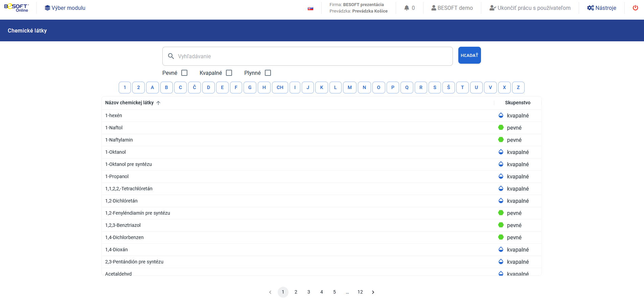Filter substances by letter B
This screenshot has height=301, width=644.
click(x=166, y=87)
